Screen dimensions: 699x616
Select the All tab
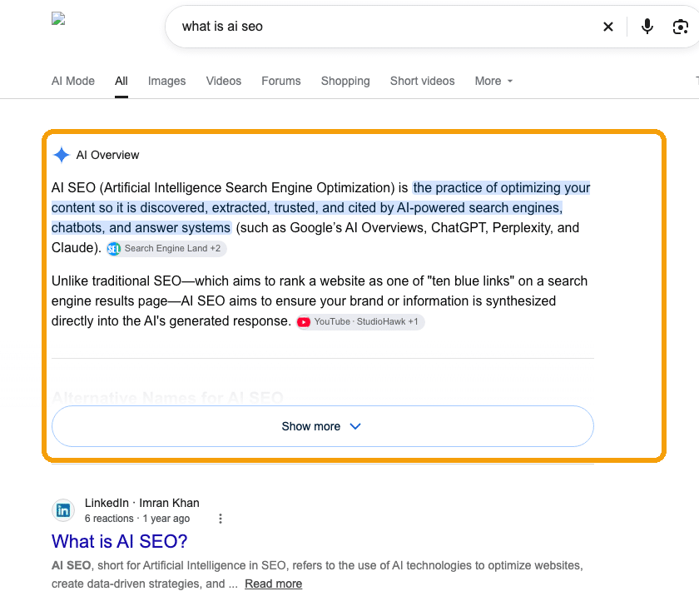(x=121, y=82)
